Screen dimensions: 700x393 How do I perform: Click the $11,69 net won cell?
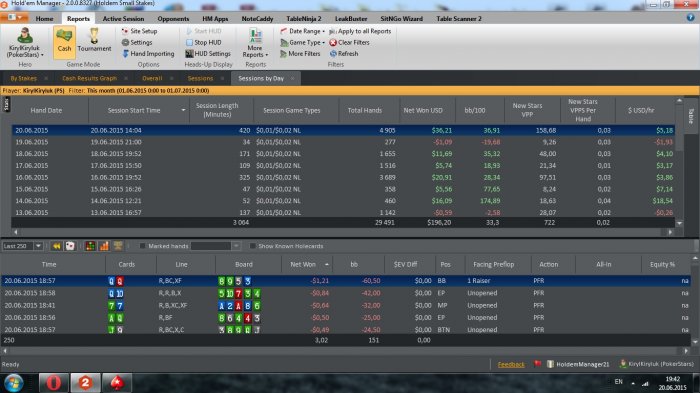click(442, 154)
